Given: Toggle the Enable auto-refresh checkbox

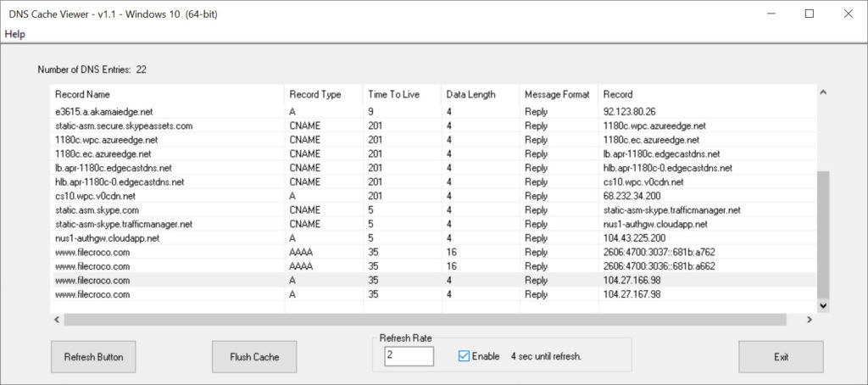Looking at the screenshot, I should click(x=464, y=356).
